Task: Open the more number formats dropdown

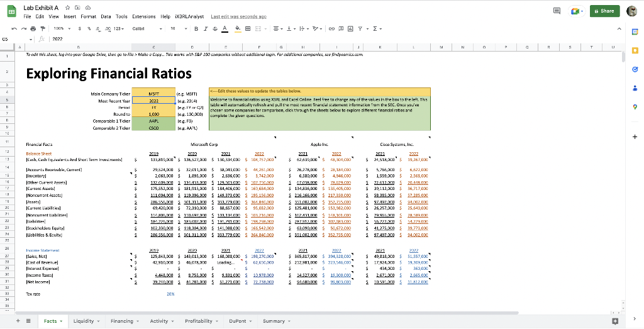Action: tap(119, 29)
